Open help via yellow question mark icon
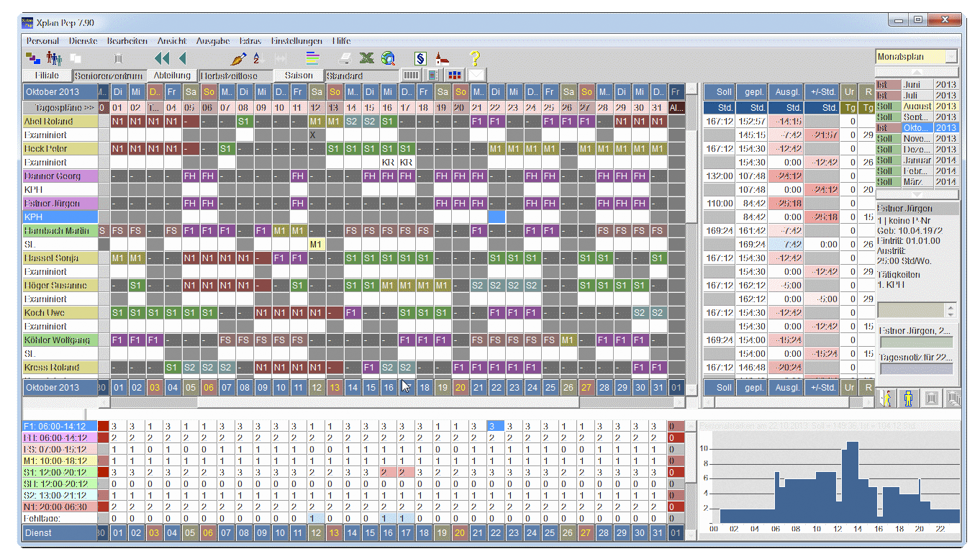980x559 pixels. 475,58
